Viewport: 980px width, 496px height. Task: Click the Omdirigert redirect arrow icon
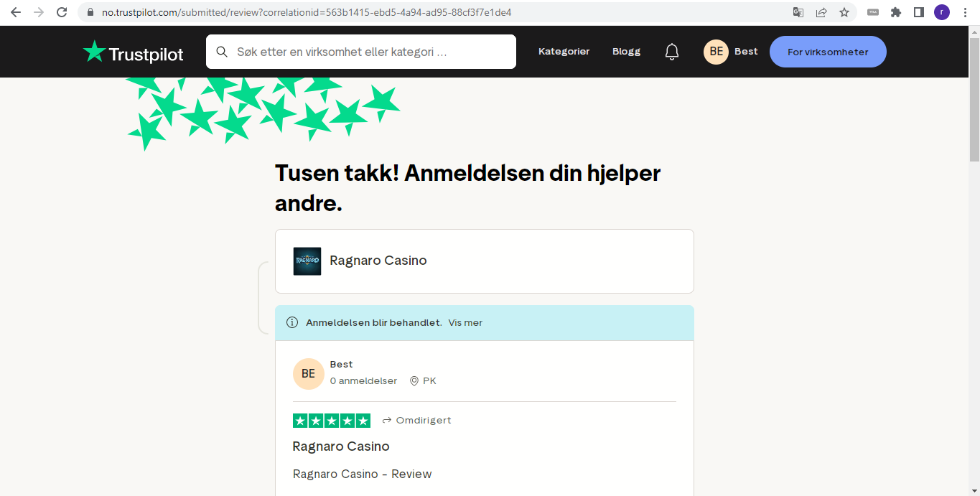pyautogui.click(x=387, y=421)
